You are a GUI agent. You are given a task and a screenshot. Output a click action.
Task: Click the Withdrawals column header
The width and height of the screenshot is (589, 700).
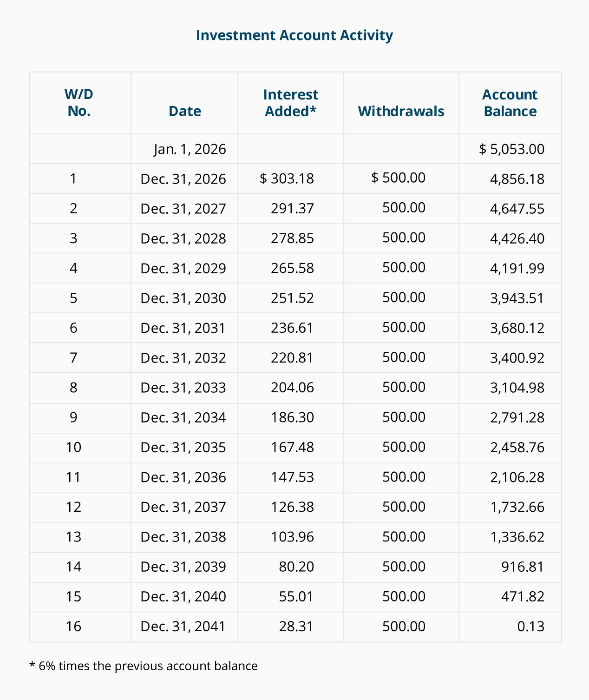401,111
